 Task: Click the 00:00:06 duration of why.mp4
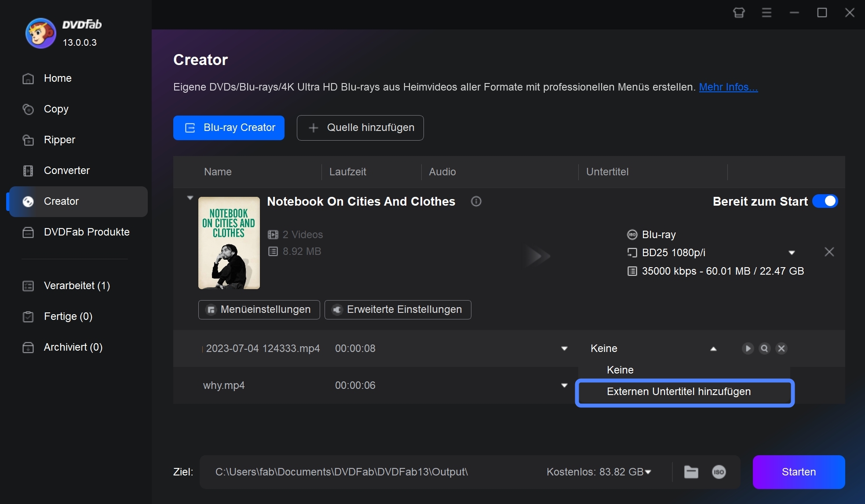355,385
